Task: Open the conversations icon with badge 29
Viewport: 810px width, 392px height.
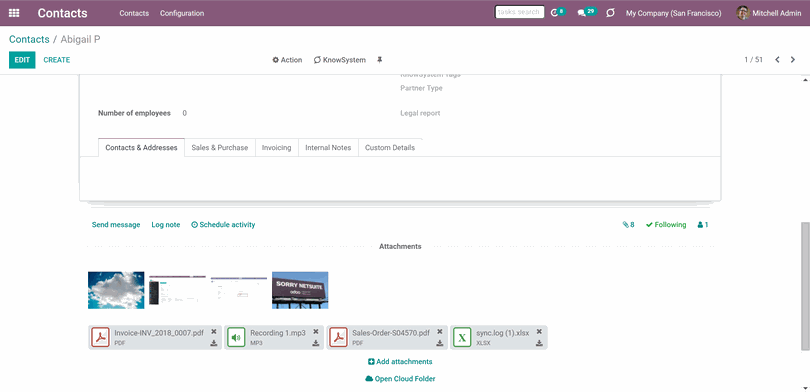Action: point(586,13)
